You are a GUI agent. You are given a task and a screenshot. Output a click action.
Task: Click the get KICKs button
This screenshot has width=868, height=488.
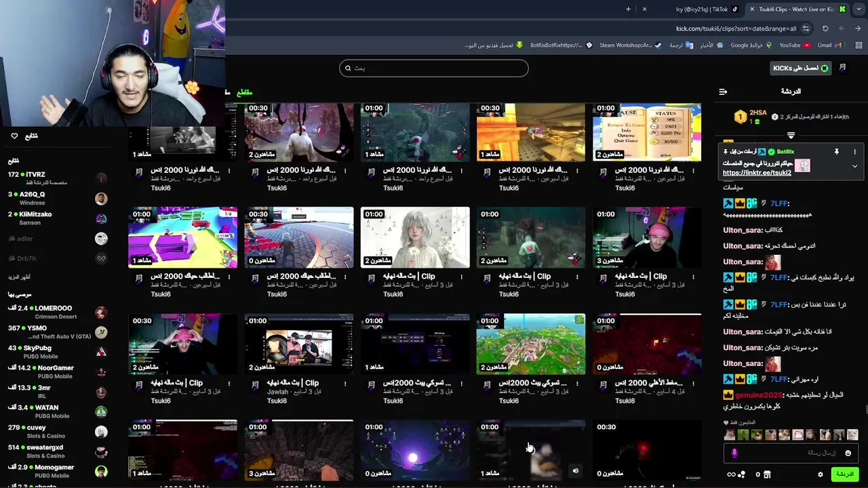pyautogui.click(x=801, y=68)
